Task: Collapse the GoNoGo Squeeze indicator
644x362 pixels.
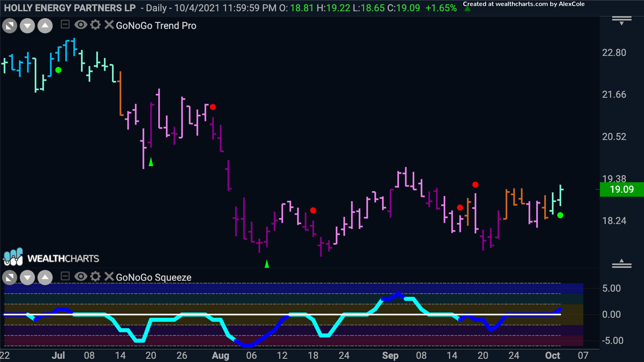Action: [65, 276]
